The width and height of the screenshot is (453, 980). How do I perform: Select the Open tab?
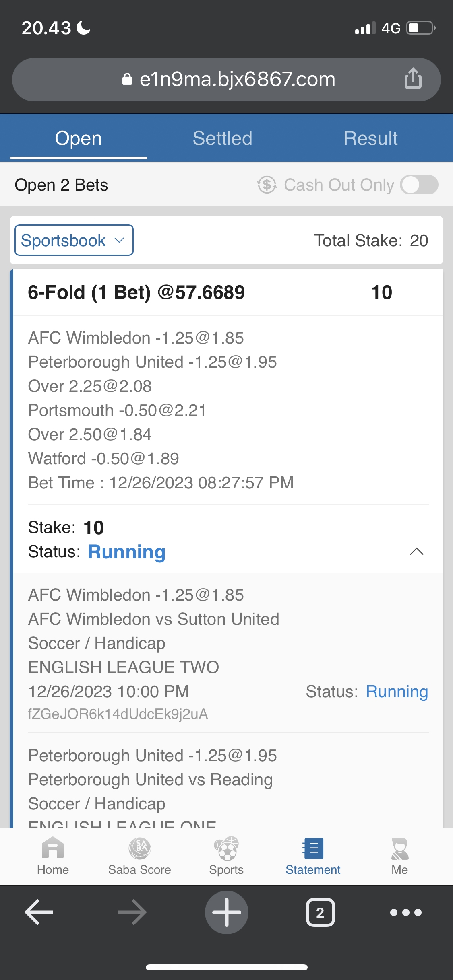[78, 138]
